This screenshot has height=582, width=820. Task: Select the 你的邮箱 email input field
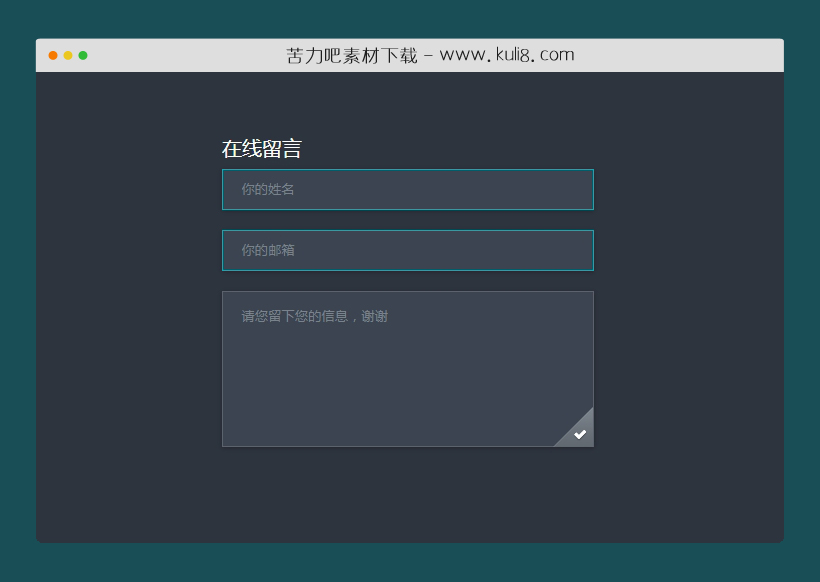click(x=407, y=250)
